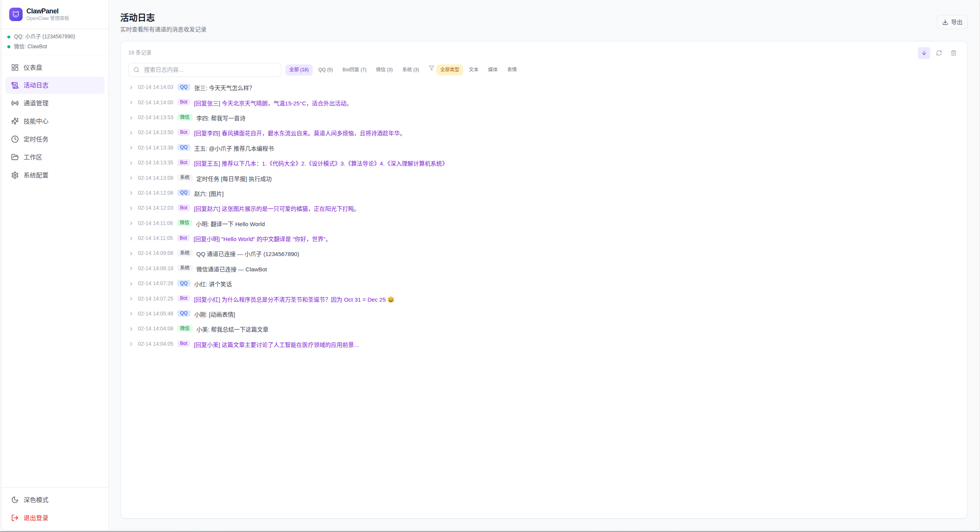Open 仪表盘 dashboard from sidebar
The image size is (980, 532).
(x=33, y=67)
